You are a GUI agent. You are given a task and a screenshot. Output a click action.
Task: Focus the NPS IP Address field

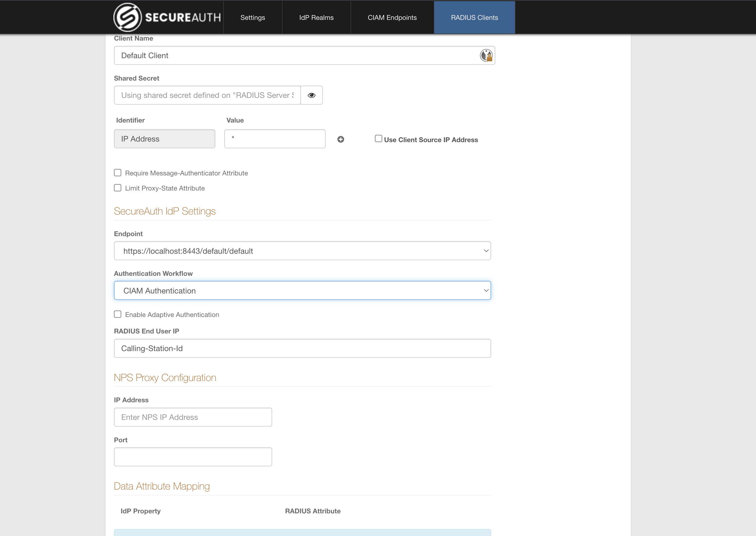click(193, 417)
